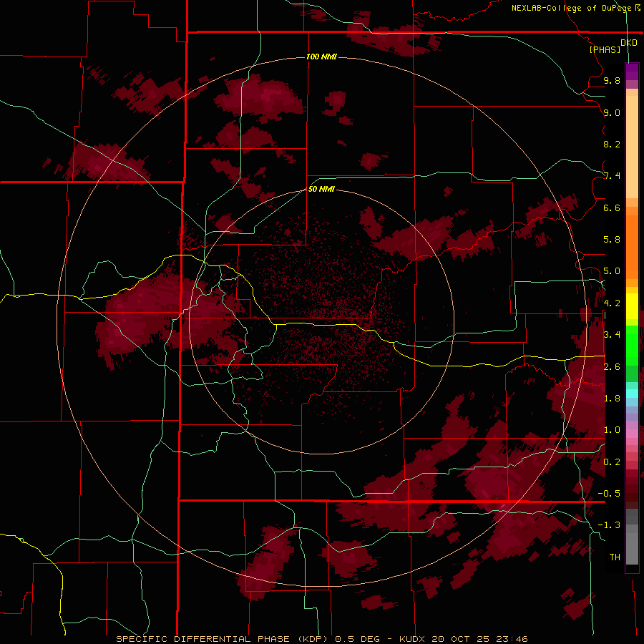Click the 1.0 legend value
The width and height of the screenshot is (644, 644).
[x=612, y=430]
